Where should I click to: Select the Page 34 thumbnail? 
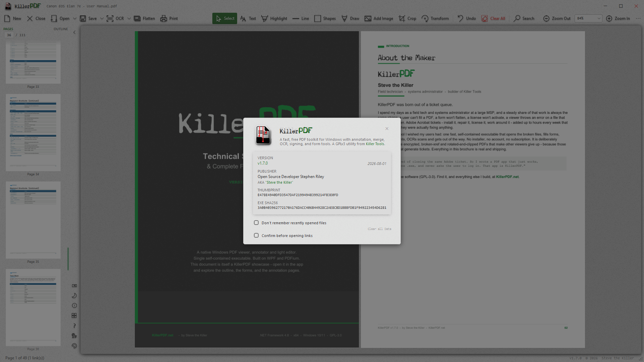click(x=33, y=132)
